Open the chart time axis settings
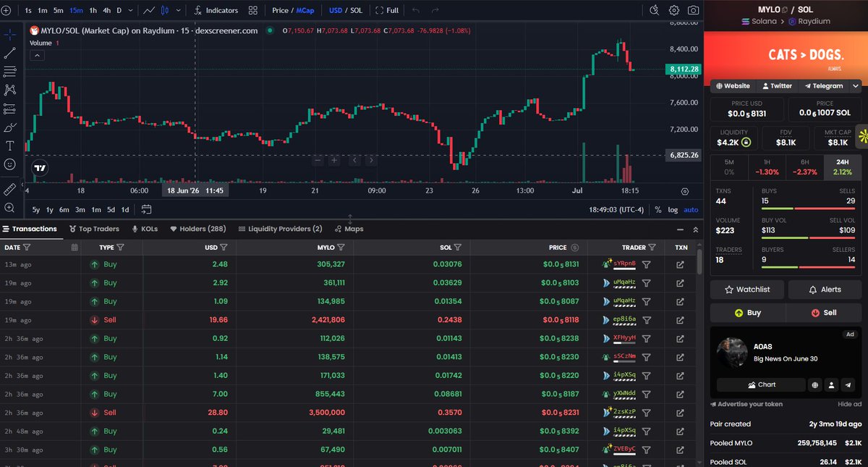This screenshot has width=868, height=467. pos(685,191)
